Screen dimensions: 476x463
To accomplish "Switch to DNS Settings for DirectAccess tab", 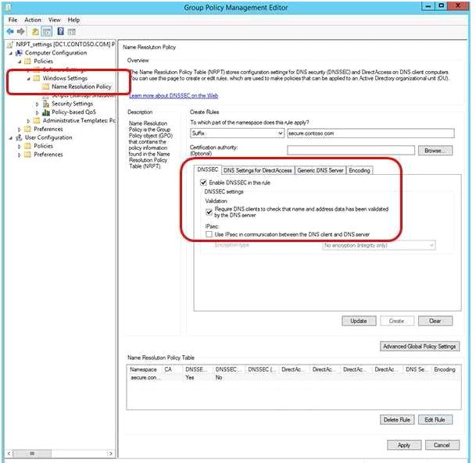I will coord(258,170).
